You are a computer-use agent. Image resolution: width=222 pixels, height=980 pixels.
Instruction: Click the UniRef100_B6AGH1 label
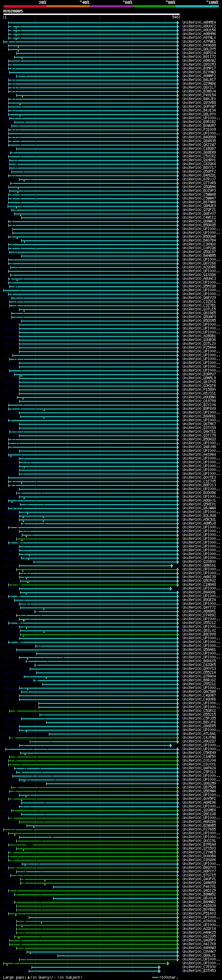pyautogui.click(x=199, y=592)
